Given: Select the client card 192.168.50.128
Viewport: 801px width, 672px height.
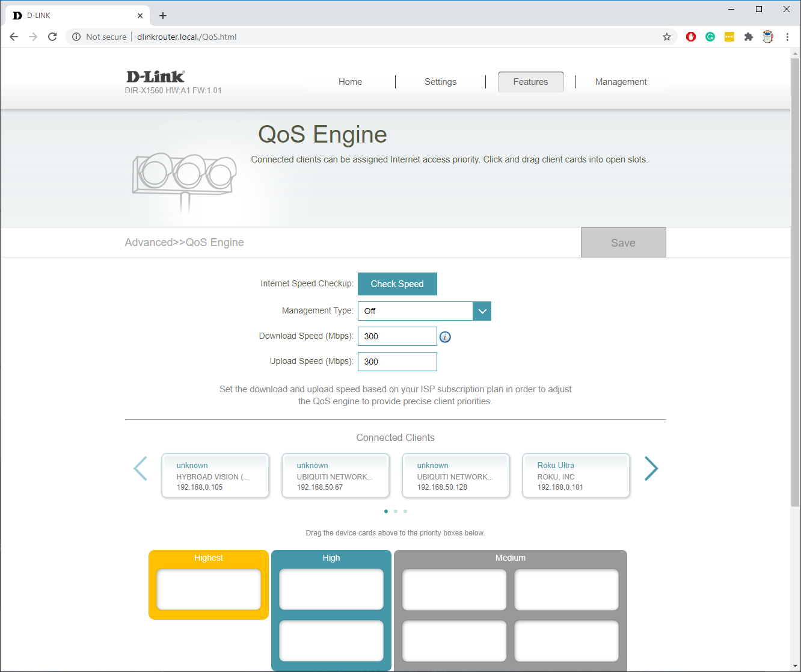Looking at the screenshot, I should [456, 476].
